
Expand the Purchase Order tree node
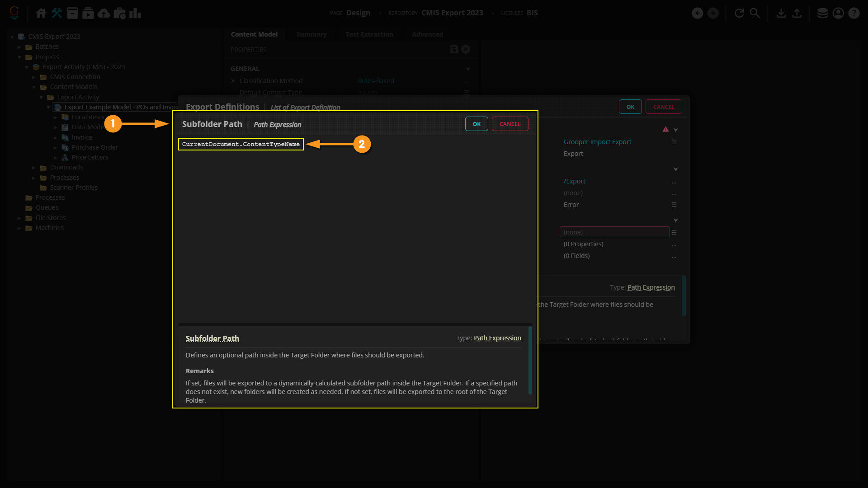point(56,148)
